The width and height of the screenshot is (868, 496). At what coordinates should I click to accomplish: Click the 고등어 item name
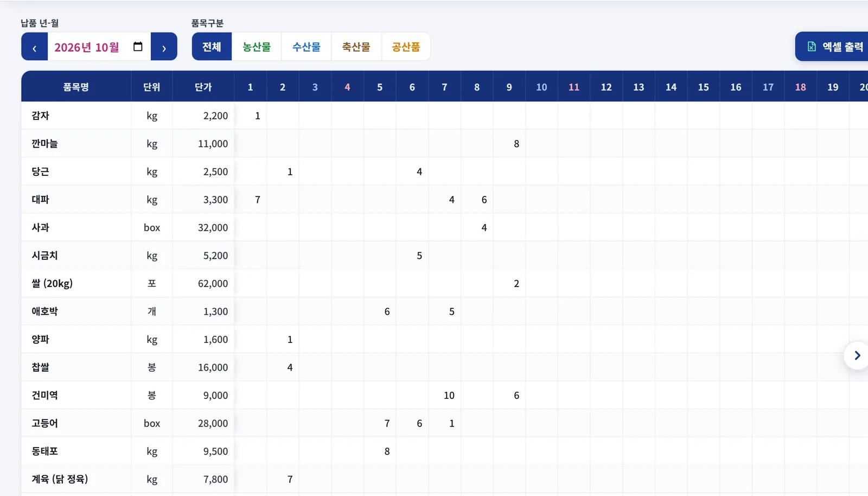click(x=44, y=423)
